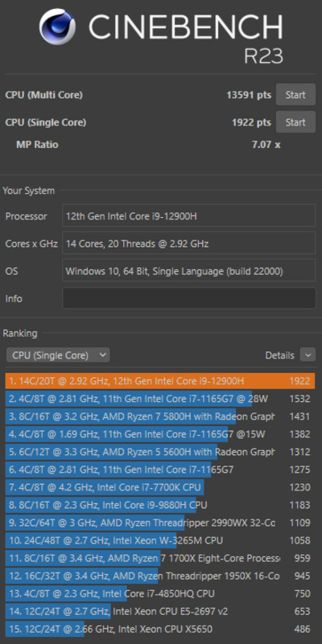322x644 pixels.
Task: Select the Xeon CPU X5650 ranking row
Action: pos(160,629)
